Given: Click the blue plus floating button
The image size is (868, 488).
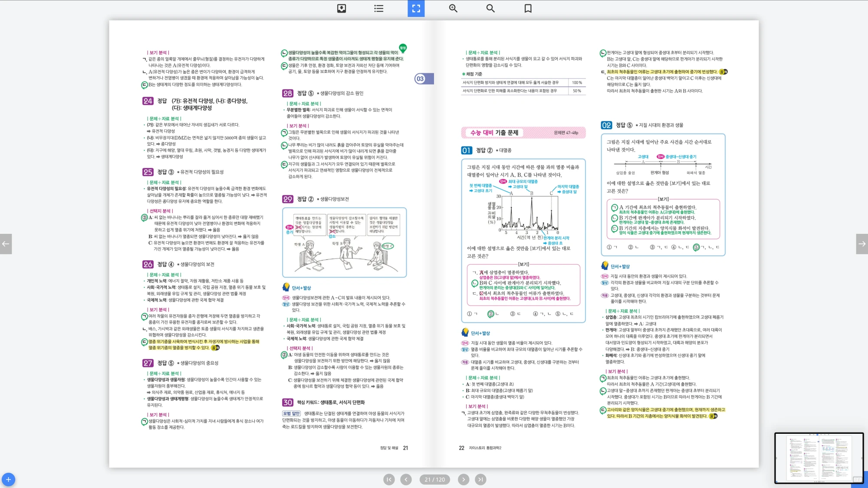Looking at the screenshot, I should 8,479.
